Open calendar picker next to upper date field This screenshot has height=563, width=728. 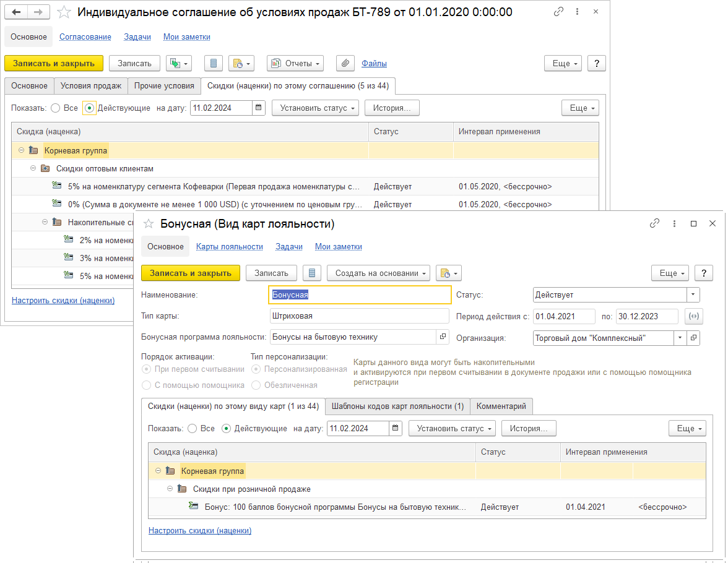pos(259,108)
